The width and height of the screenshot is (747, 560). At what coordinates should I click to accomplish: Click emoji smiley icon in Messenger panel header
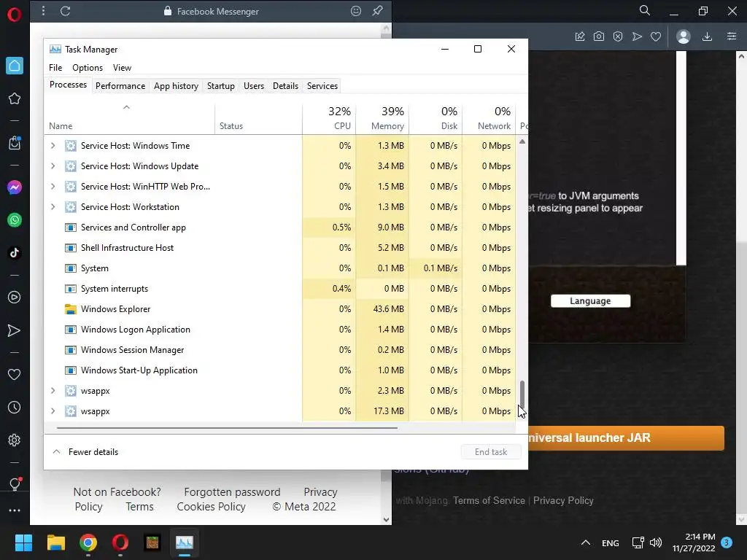click(356, 11)
